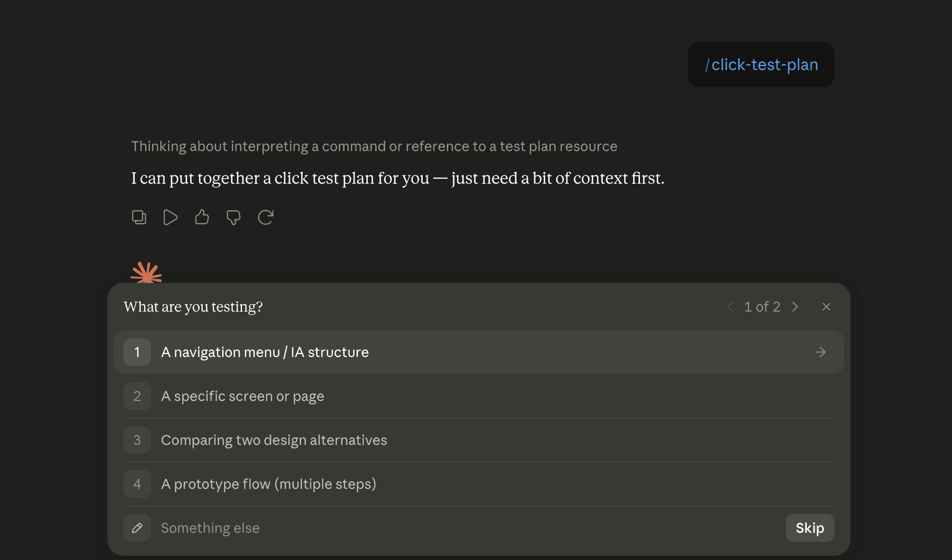952x560 pixels.
Task: Go to the previous question with the left chevron
Action: pos(730,307)
